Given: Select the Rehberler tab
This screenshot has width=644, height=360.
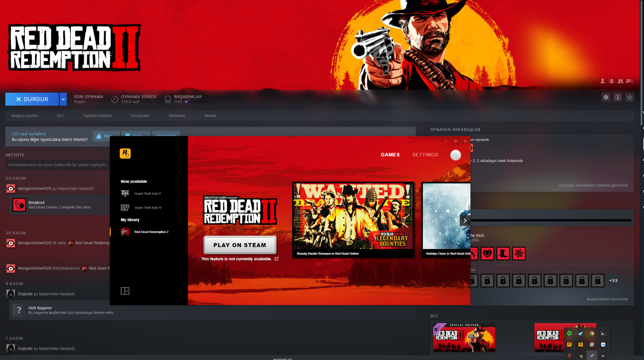Looking at the screenshot, I should point(177,116).
